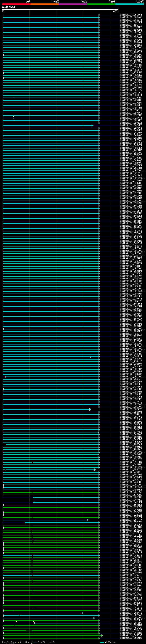The width and height of the screenshot is (146, 644).
Task: Select UniRef100_C0KQW1 entry
Action: click(131, 40)
